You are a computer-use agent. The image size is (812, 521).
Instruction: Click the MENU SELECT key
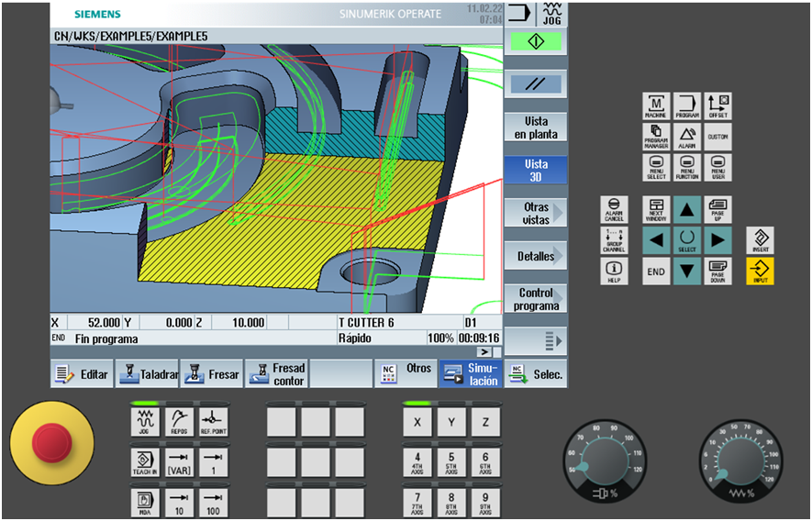coord(656,168)
